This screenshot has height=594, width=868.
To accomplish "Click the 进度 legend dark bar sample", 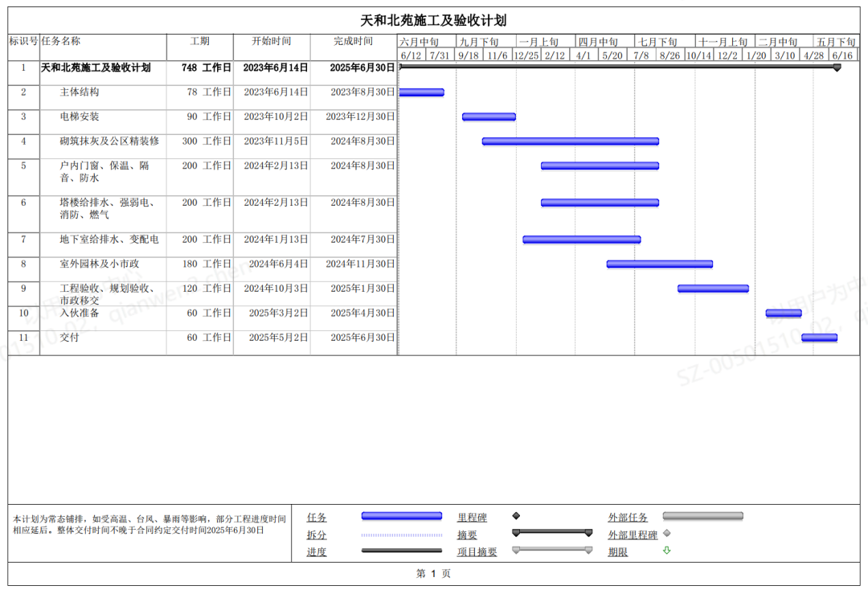I will pyautogui.click(x=401, y=551).
